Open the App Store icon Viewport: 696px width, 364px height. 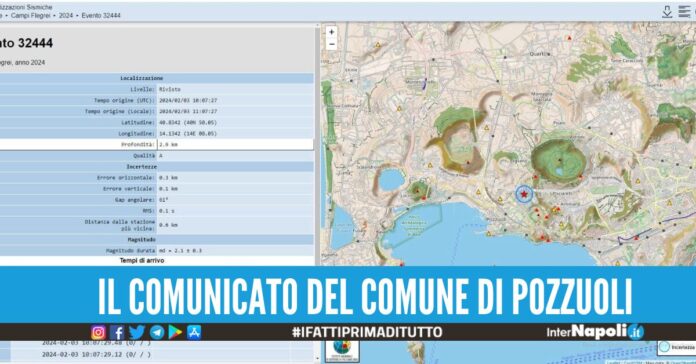tap(194, 332)
